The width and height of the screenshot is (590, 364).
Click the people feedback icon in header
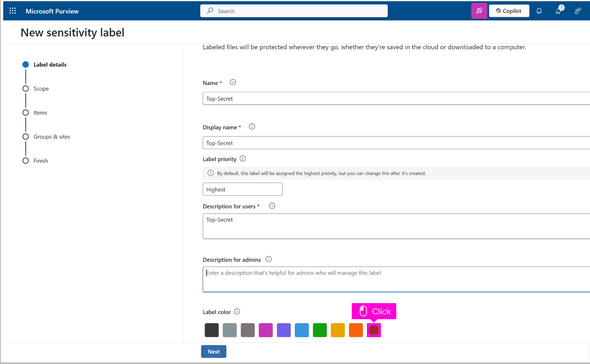578,11
